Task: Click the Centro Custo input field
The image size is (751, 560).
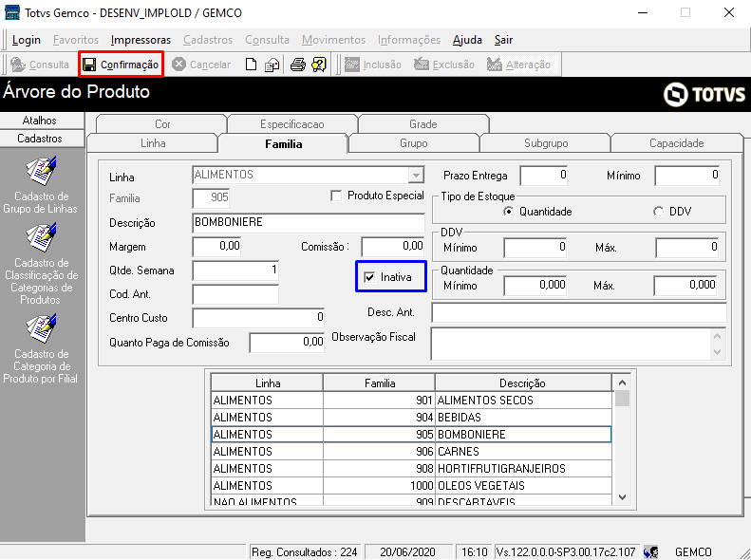Action: pos(258,318)
